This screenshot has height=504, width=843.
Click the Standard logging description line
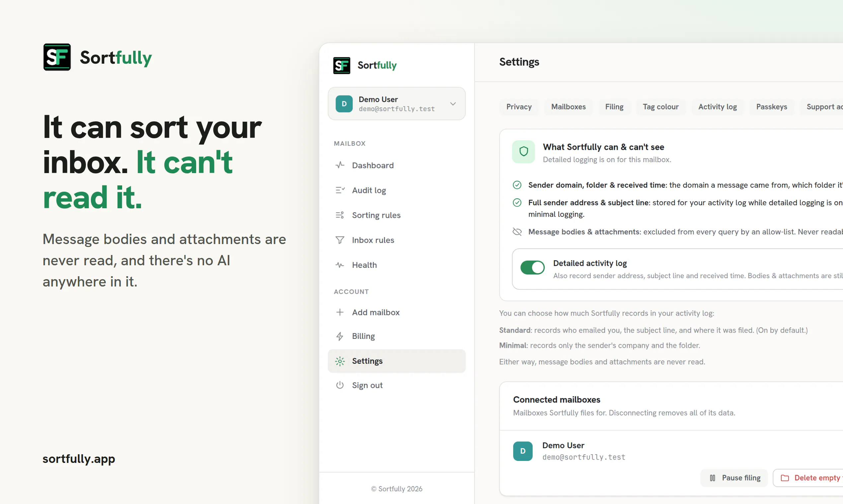(x=653, y=330)
